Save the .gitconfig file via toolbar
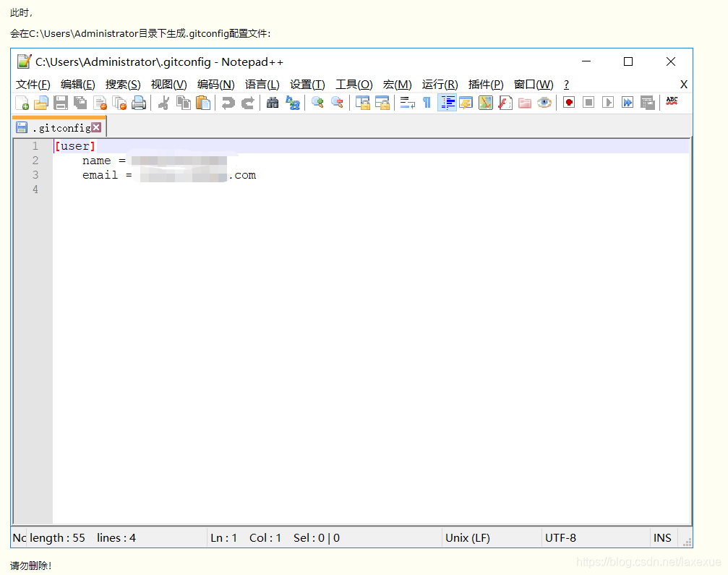 click(x=61, y=103)
